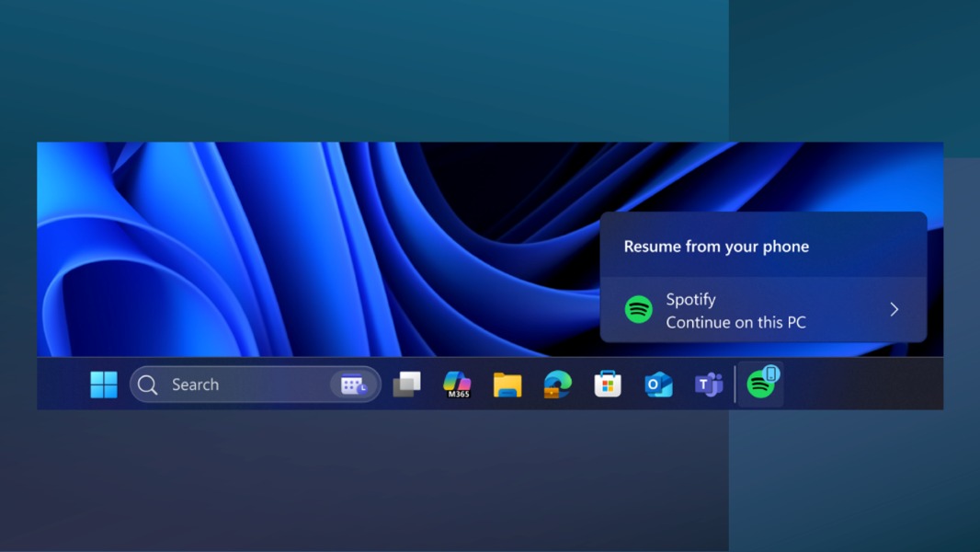Viewport: 980px width, 552px height.
Task: Dismiss the popup by clicking the desktop wallpaper
Action: pyautogui.click(x=276, y=230)
